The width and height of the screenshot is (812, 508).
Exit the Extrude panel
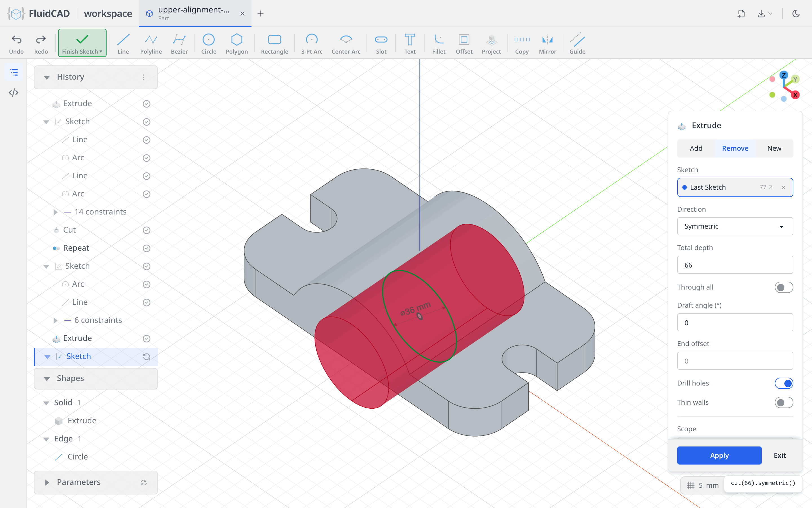780,455
